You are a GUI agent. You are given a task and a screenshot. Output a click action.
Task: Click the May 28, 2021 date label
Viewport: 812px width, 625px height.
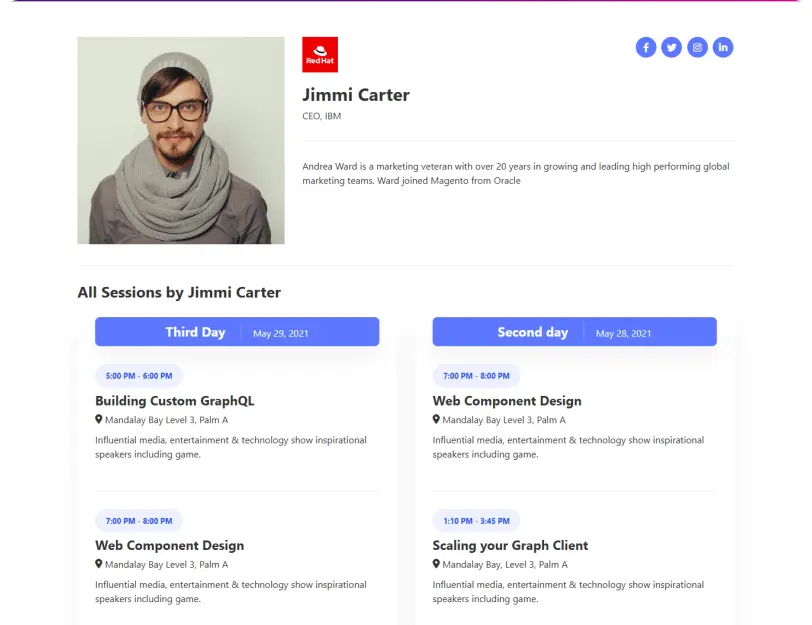[623, 333]
